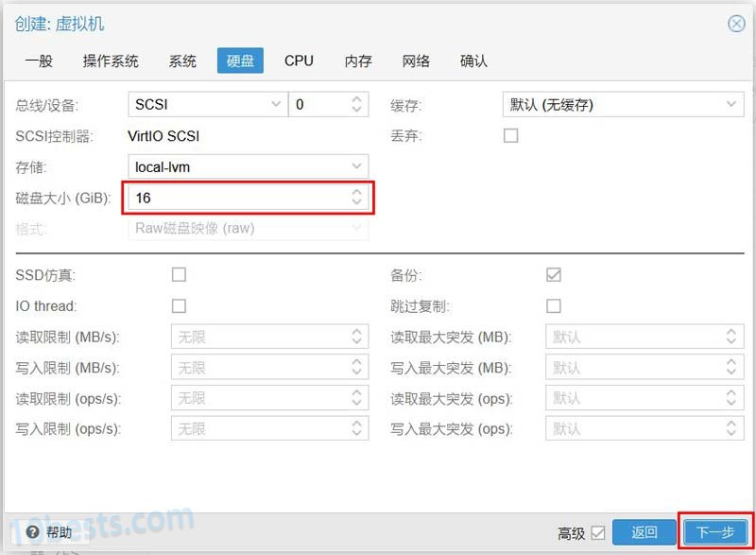Toggle the 丢弃 checkbox
Screen dimensions: 756x555
click(510, 135)
